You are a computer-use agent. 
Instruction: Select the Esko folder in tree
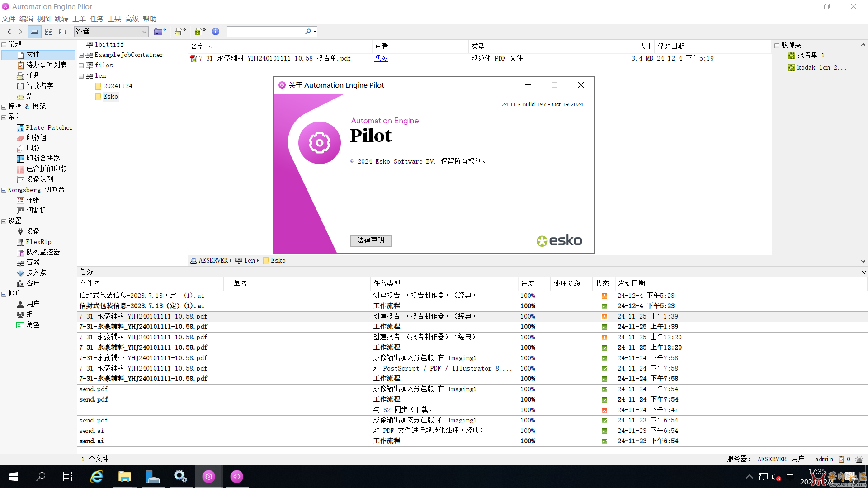point(107,96)
